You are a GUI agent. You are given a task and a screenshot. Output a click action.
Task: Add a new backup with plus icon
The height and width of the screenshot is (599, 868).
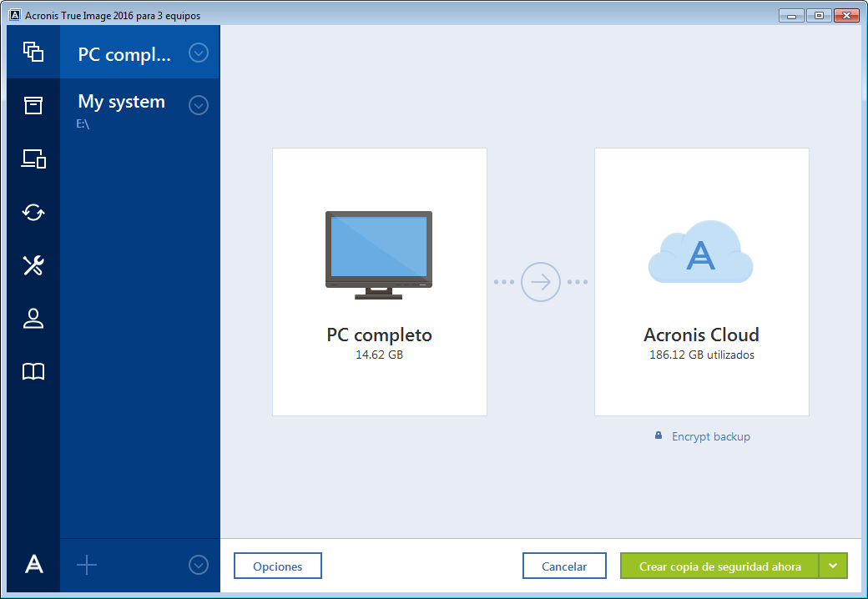coord(86,566)
